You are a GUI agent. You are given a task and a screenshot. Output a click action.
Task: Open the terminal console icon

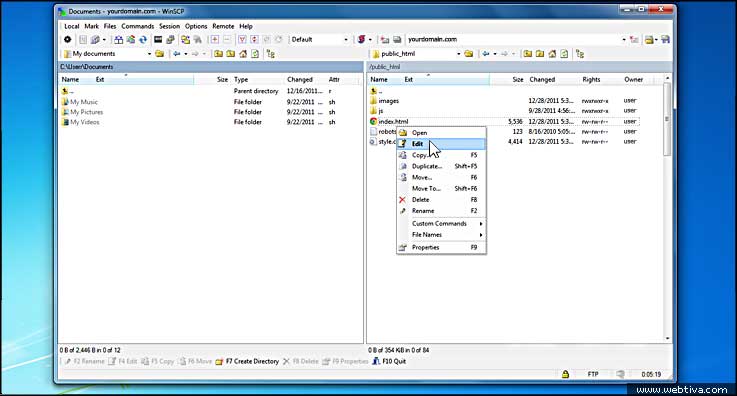(158, 39)
